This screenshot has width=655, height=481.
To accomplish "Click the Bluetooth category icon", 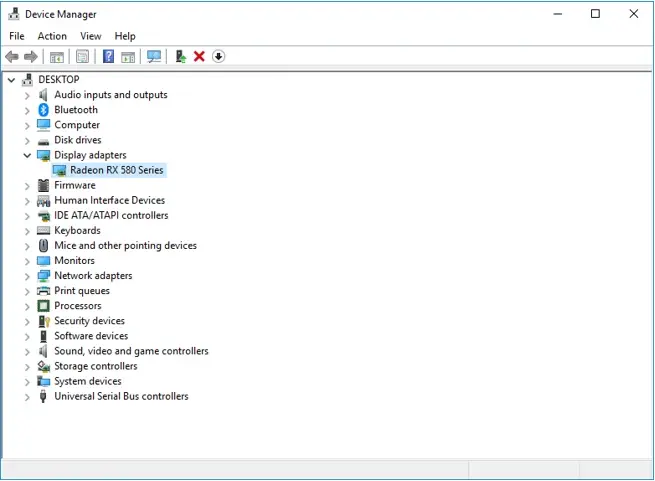I will click(43, 110).
